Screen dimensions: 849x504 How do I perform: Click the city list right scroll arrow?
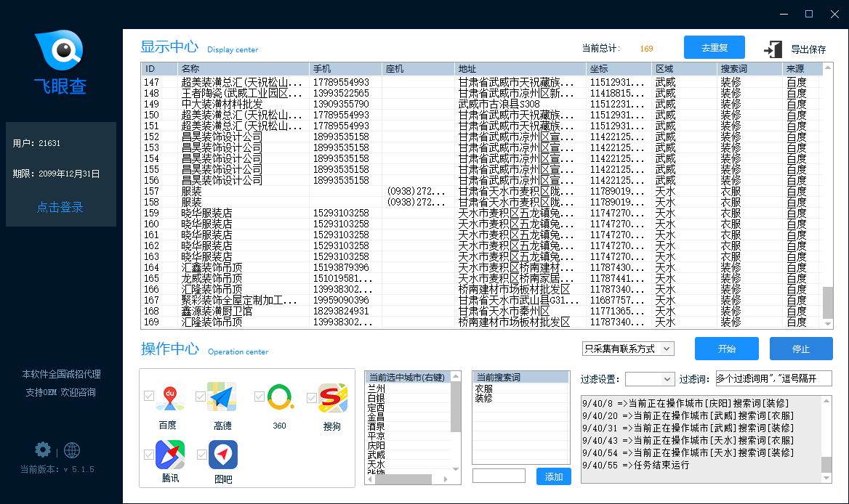[x=446, y=479]
